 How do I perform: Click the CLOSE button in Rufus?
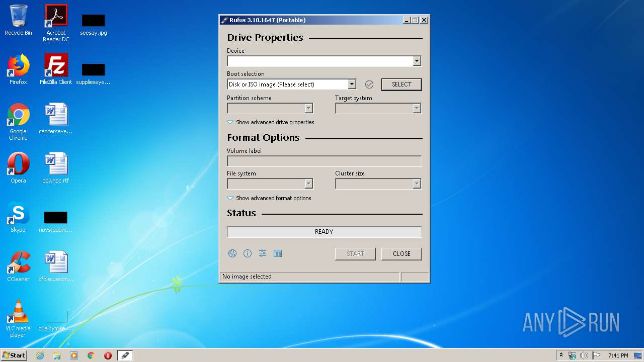(401, 254)
